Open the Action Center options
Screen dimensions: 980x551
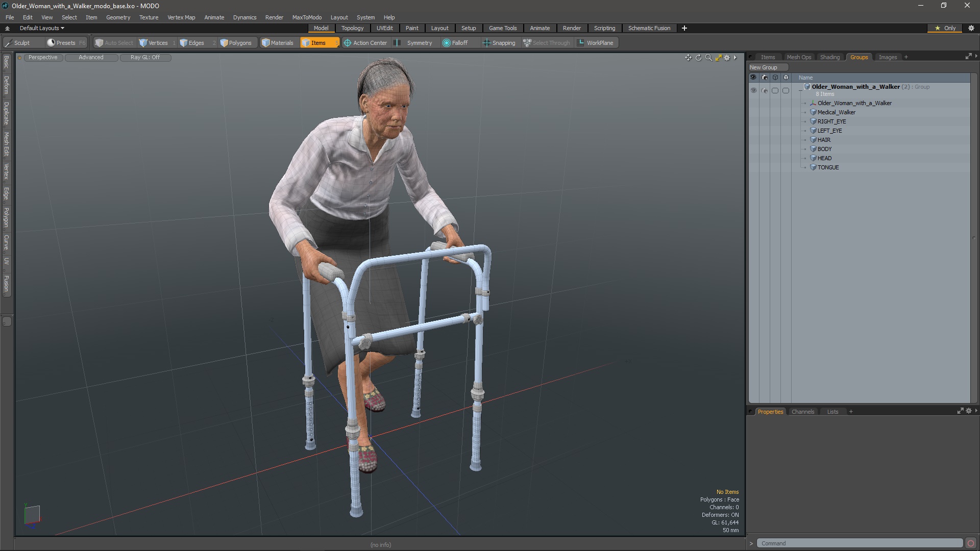(x=365, y=43)
